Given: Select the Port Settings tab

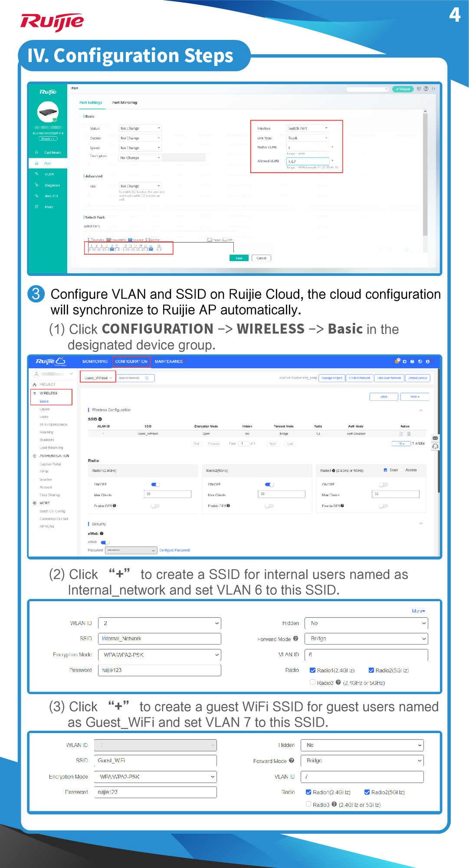Looking at the screenshot, I should click(x=91, y=103).
